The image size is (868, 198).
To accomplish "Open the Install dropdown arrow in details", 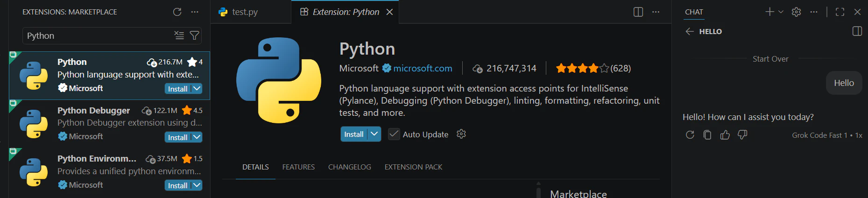I will (374, 134).
